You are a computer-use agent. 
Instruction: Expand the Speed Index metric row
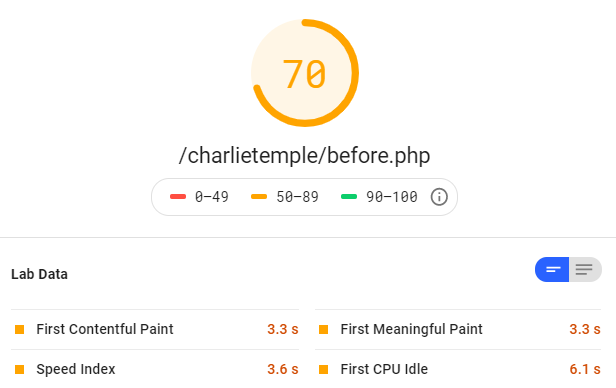pyautogui.click(x=155, y=369)
